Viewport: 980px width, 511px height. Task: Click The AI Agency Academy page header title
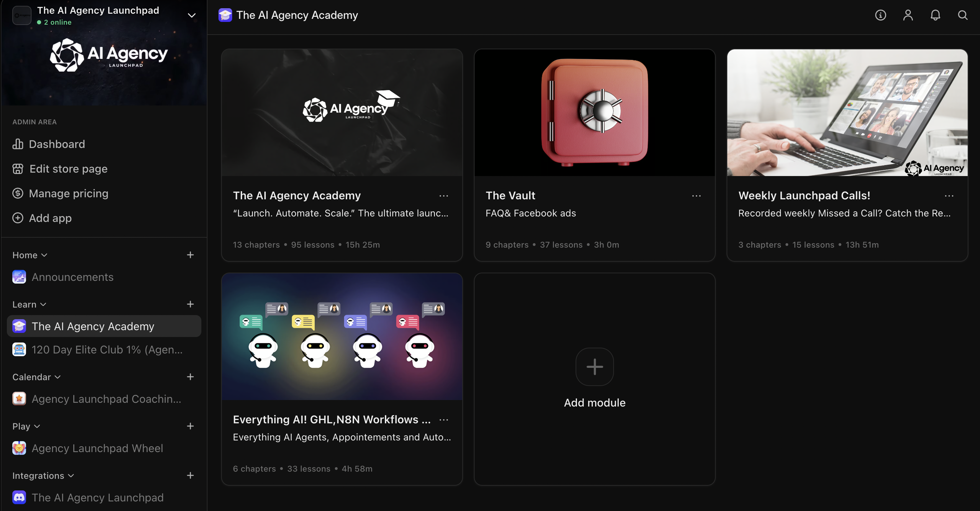[x=297, y=15]
